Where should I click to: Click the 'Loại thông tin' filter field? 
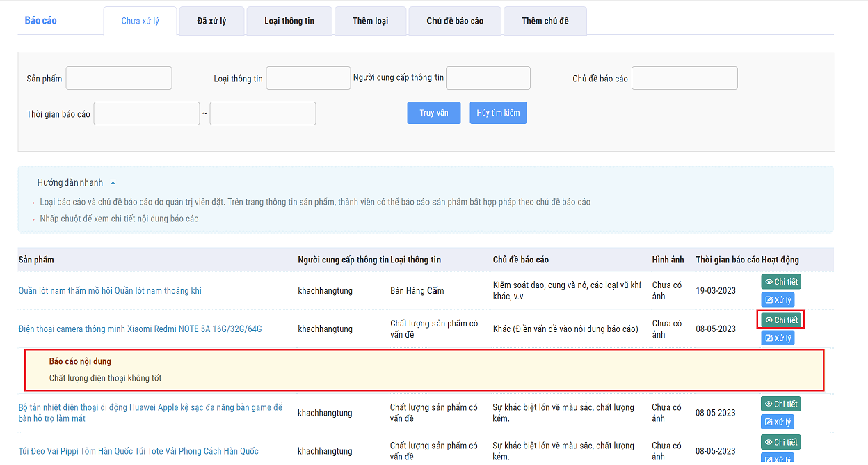(308, 79)
